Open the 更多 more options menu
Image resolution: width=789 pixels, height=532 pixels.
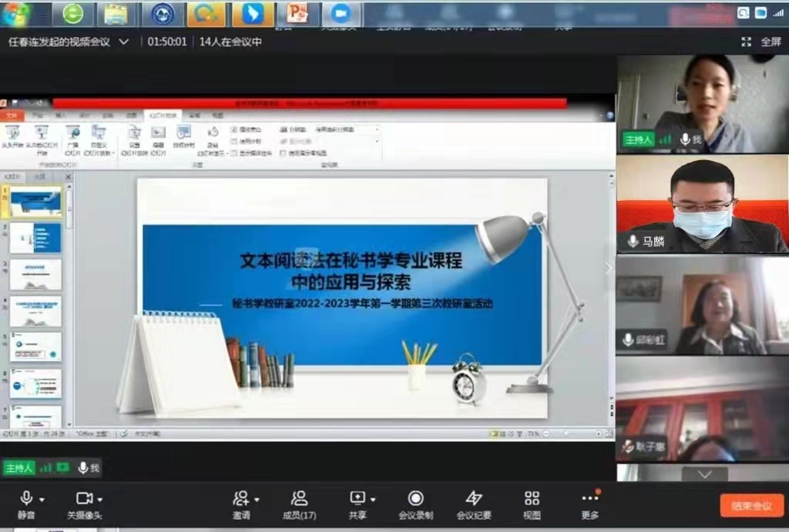point(589,499)
